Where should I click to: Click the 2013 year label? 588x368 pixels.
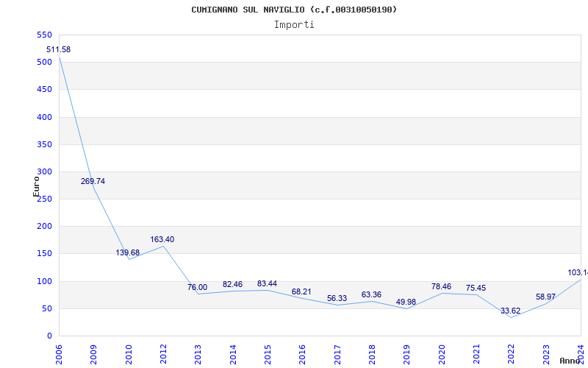[198, 355]
